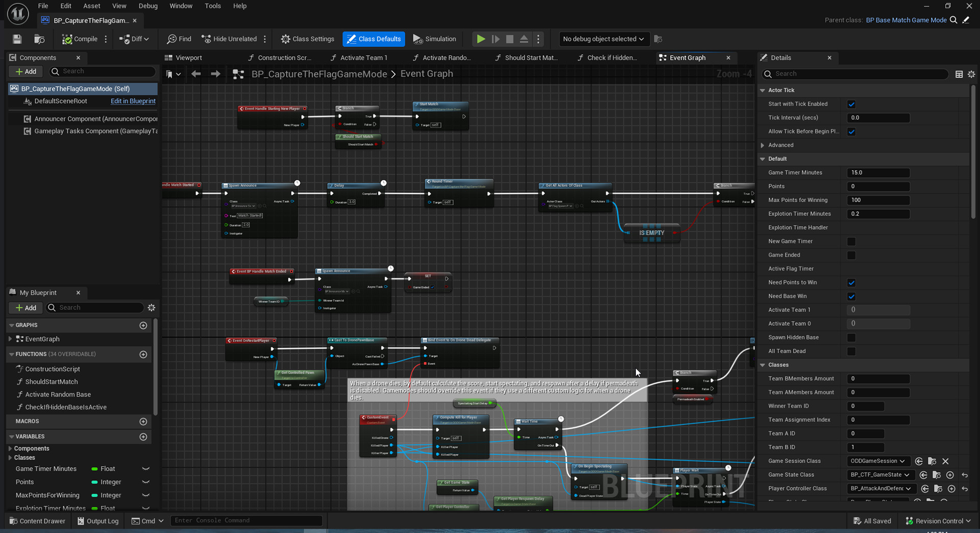Screen dimensions: 980x533
Task: Click the Eject icon in the toolbar
Action: [524, 39]
